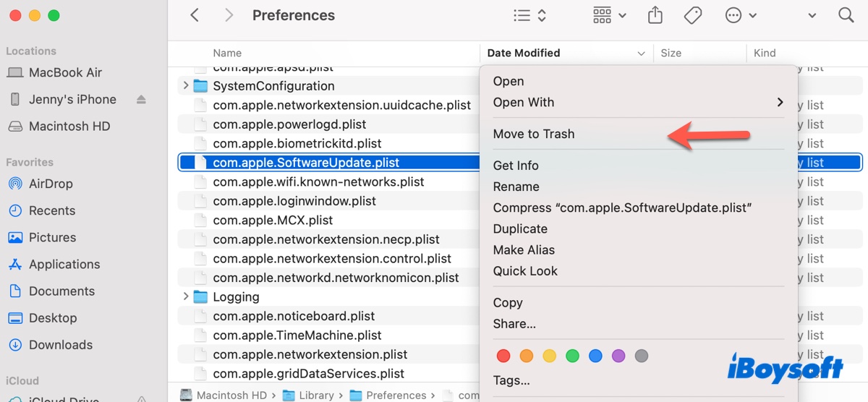Choose Quick Look
This screenshot has width=868, height=402.
click(525, 270)
